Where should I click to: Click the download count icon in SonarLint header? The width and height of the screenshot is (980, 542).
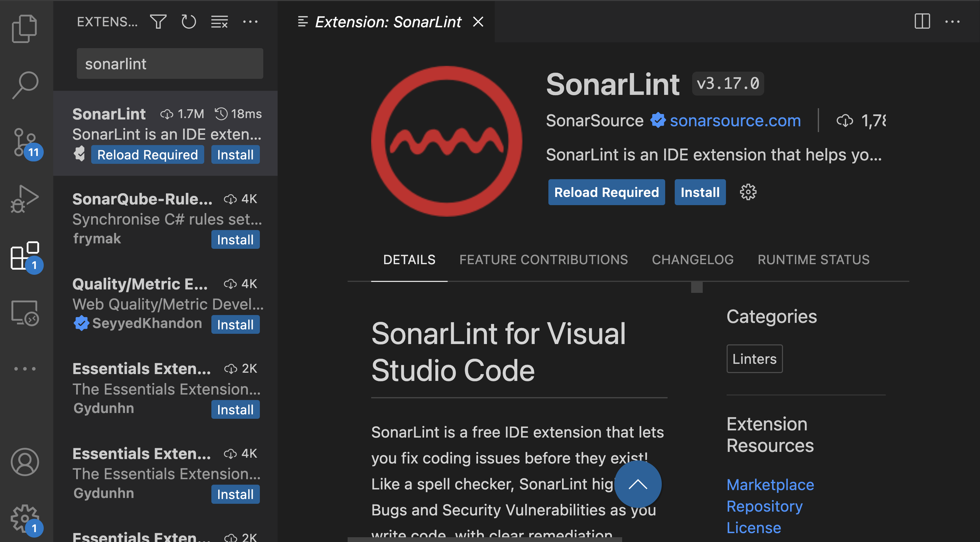(x=844, y=121)
